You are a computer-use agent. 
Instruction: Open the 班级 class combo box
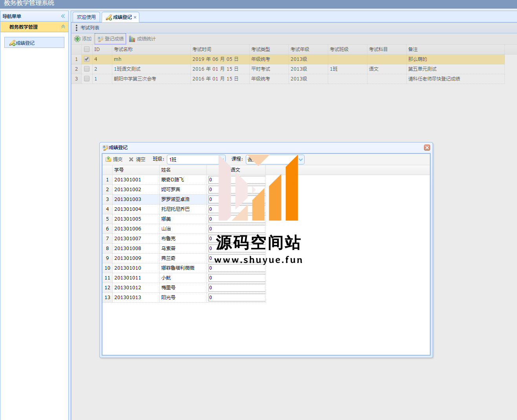222,159
